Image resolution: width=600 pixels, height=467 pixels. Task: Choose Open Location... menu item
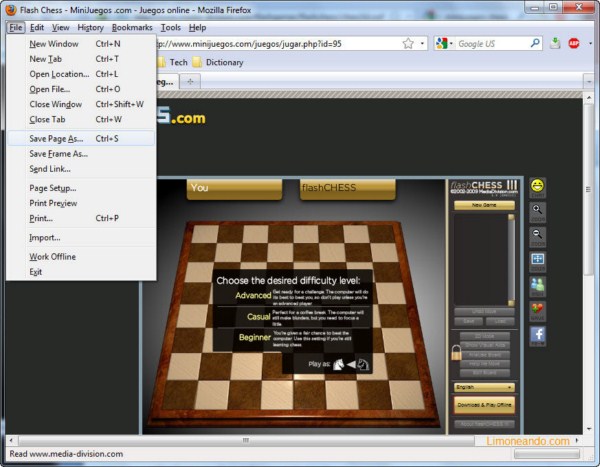pyautogui.click(x=81, y=74)
